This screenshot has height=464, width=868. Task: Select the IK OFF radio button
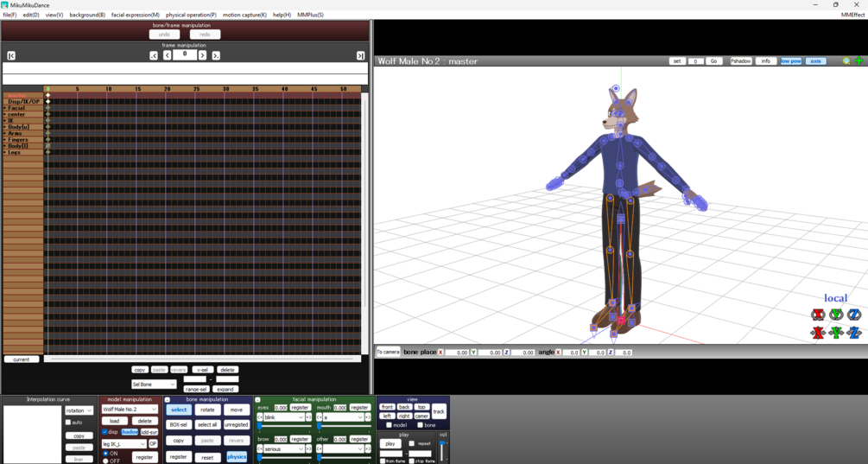click(105, 461)
